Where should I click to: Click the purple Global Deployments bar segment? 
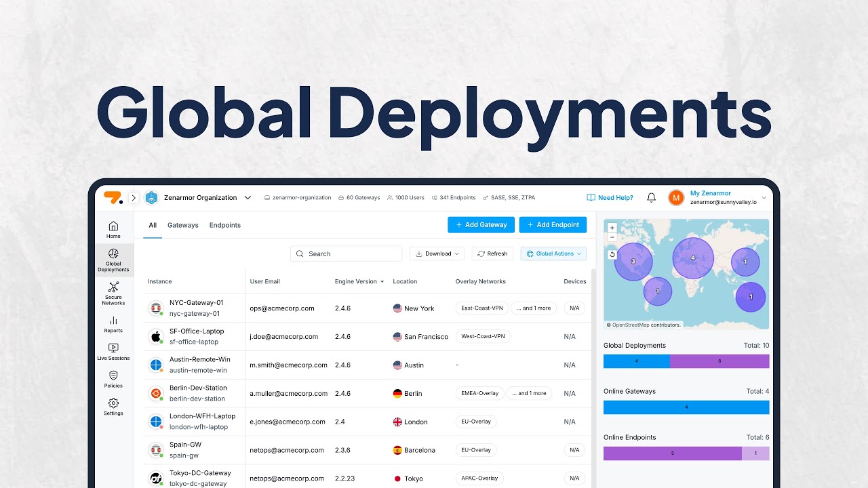pos(719,361)
